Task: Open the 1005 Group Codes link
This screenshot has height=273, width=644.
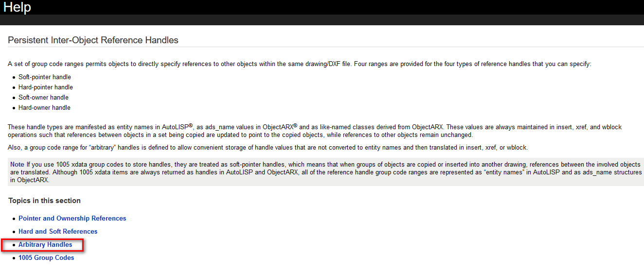Action: click(46, 257)
